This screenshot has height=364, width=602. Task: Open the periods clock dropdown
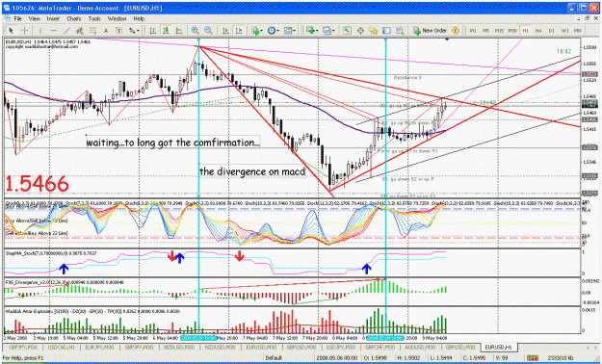point(273,31)
